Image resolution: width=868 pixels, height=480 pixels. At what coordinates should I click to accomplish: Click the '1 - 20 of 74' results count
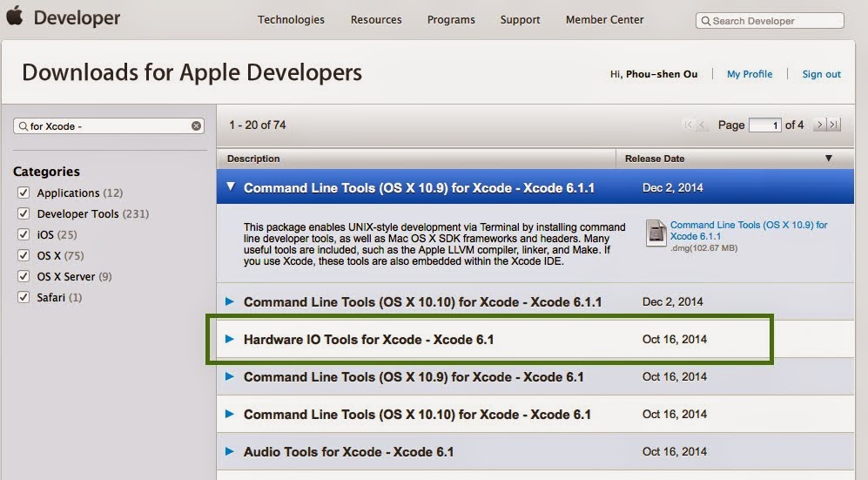[x=258, y=125]
